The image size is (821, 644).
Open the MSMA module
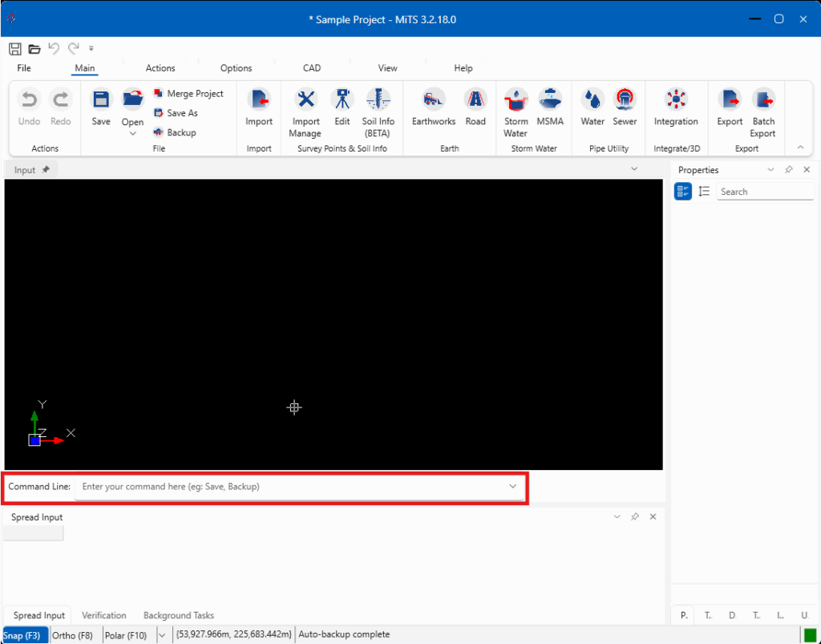click(550, 107)
